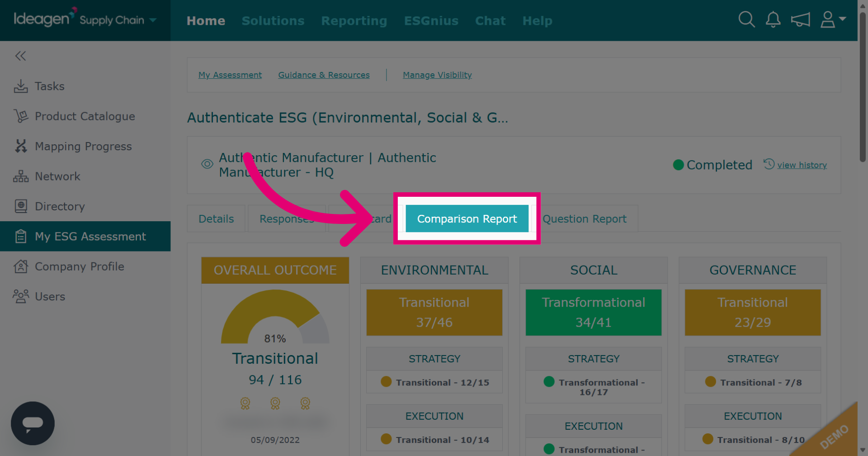Click Governance strategy Transitional - 7/8
Viewport: 868px width, 456px height.
tap(752, 382)
